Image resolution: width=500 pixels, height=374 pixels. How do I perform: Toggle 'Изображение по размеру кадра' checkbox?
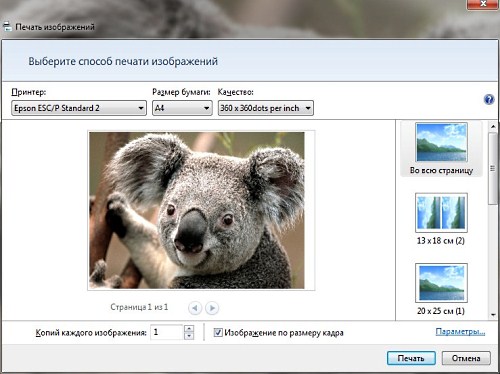tap(218, 332)
